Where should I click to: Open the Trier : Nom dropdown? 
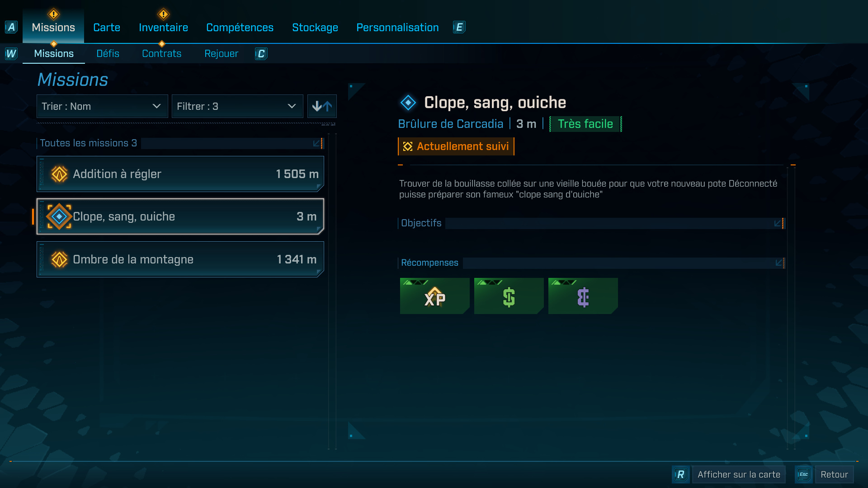pos(102,106)
